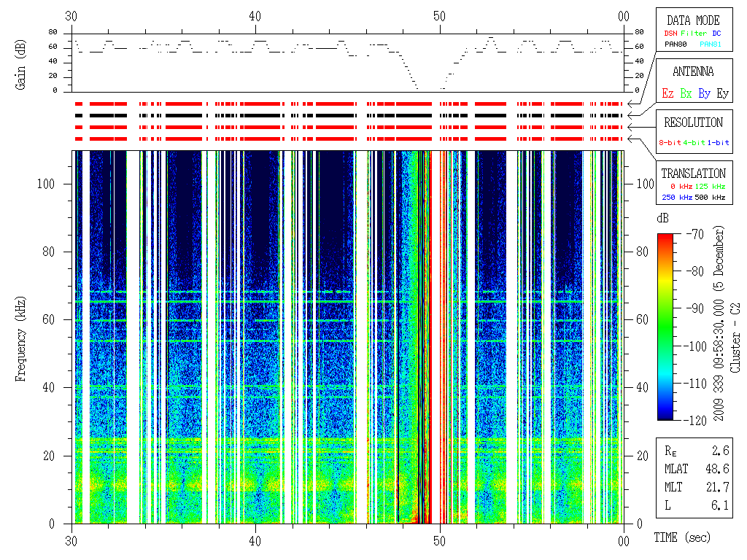Click the TIME (sec) axis label

[x=681, y=538]
